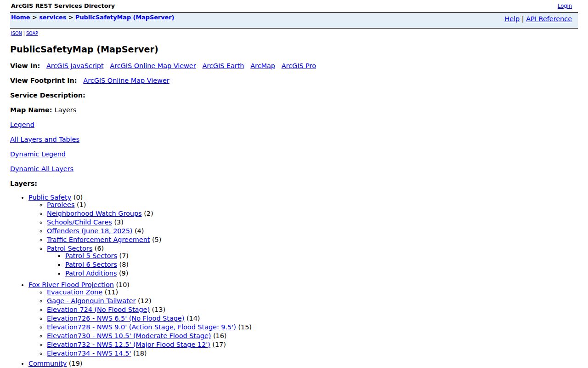Open the Dynamic All Layers link
The image size is (588, 368).
(42, 169)
